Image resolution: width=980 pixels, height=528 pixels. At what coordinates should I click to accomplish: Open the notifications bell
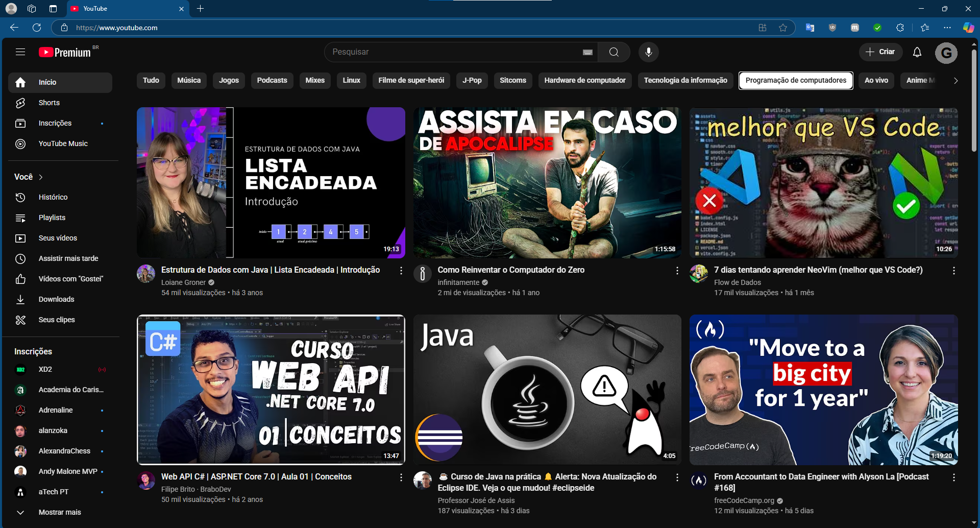[917, 52]
